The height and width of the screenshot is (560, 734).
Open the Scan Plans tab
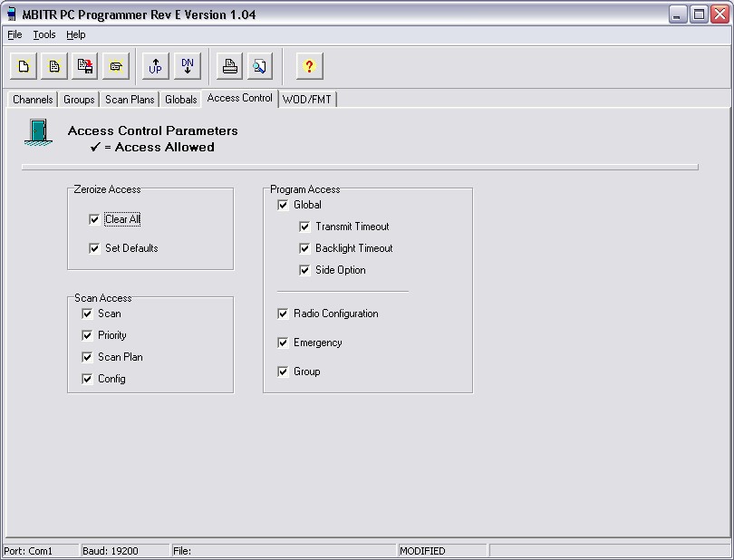130,100
